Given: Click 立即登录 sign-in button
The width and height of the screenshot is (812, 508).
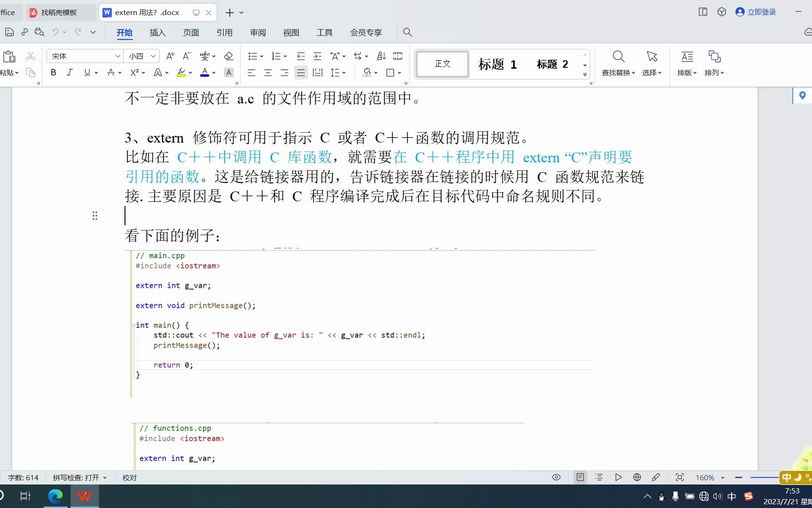Looking at the screenshot, I should pos(756,12).
